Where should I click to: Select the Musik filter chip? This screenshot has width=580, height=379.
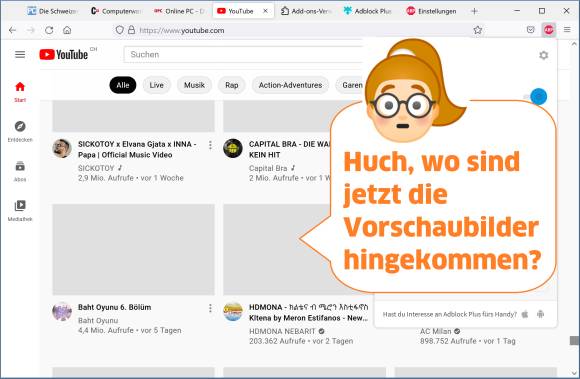[x=194, y=85]
